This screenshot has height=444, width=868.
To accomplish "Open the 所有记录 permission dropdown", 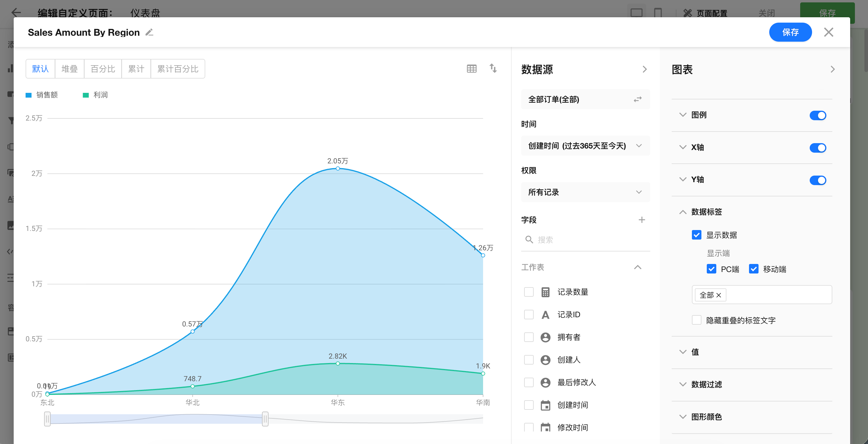I will pyautogui.click(x=585, y=192).
